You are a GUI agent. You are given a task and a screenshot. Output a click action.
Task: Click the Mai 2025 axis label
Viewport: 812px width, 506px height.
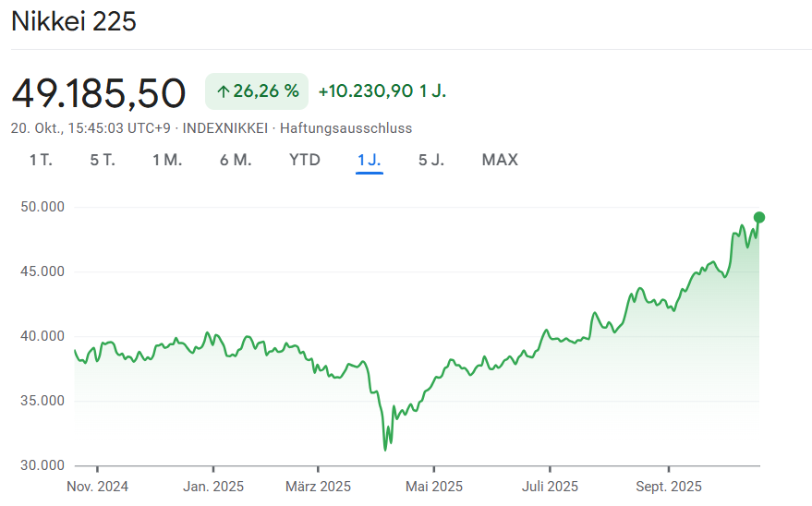click(434, 486)
